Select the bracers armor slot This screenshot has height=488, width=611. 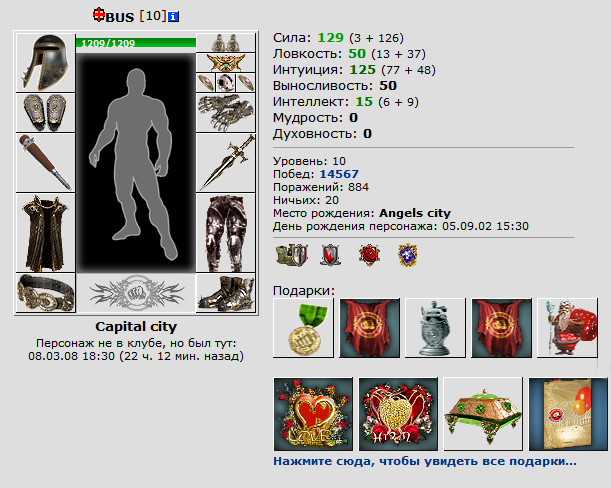[x=46, y=113]
